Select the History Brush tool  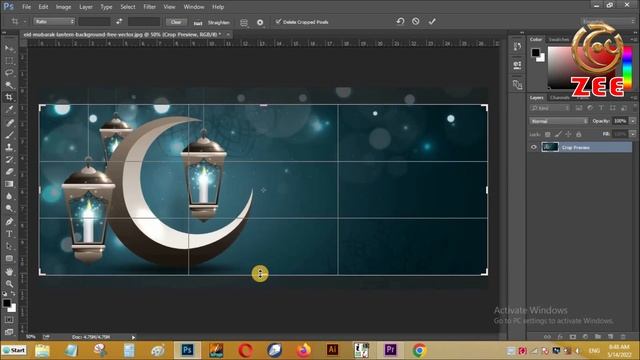tap(9, 160)
